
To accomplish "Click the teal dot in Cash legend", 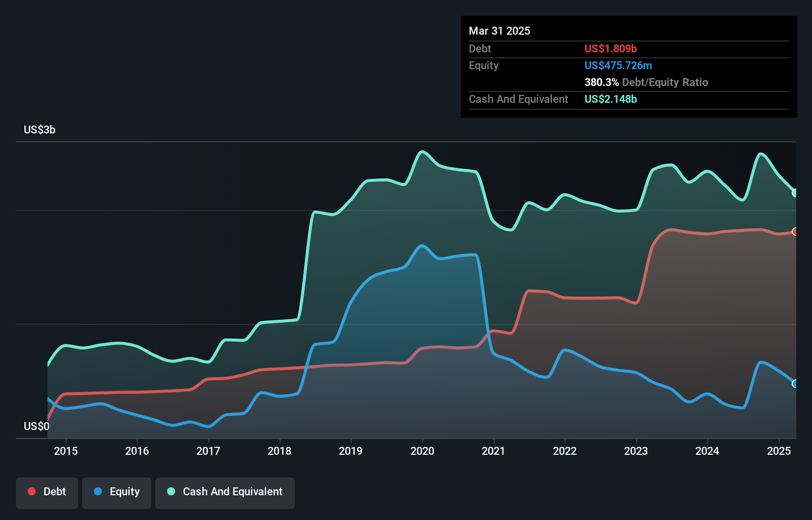I will tap(171, 491).
